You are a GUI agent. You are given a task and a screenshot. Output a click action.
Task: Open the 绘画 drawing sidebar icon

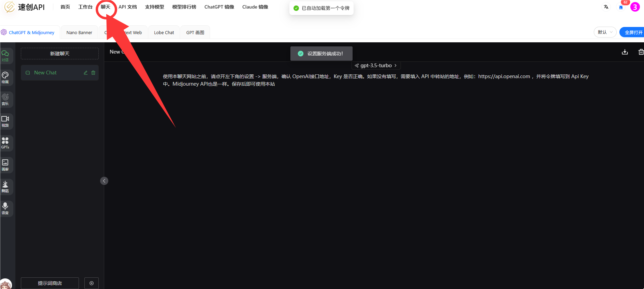5,77
